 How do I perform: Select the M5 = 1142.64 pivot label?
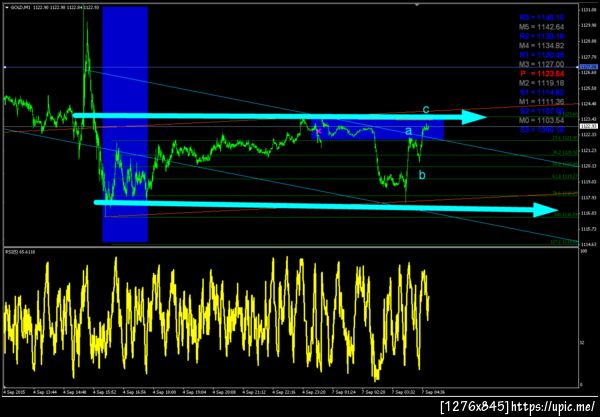pyautogui.click(x=541, y=27)
